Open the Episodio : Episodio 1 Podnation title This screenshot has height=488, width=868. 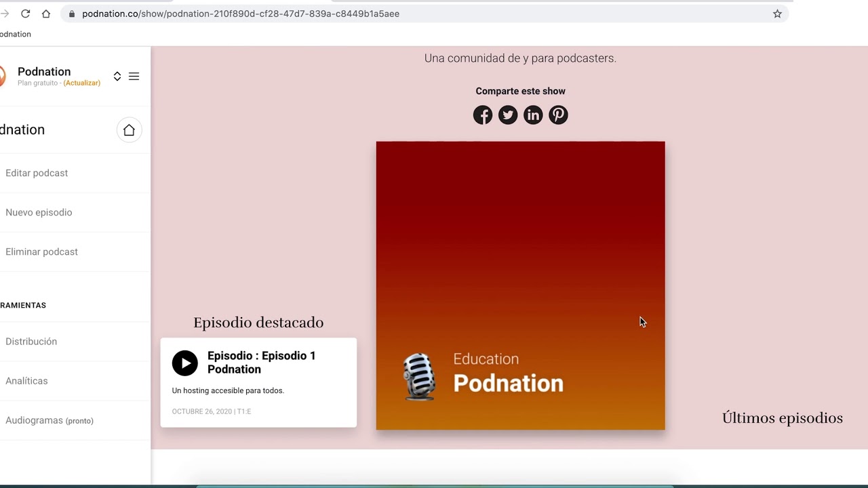pos(262,363)
